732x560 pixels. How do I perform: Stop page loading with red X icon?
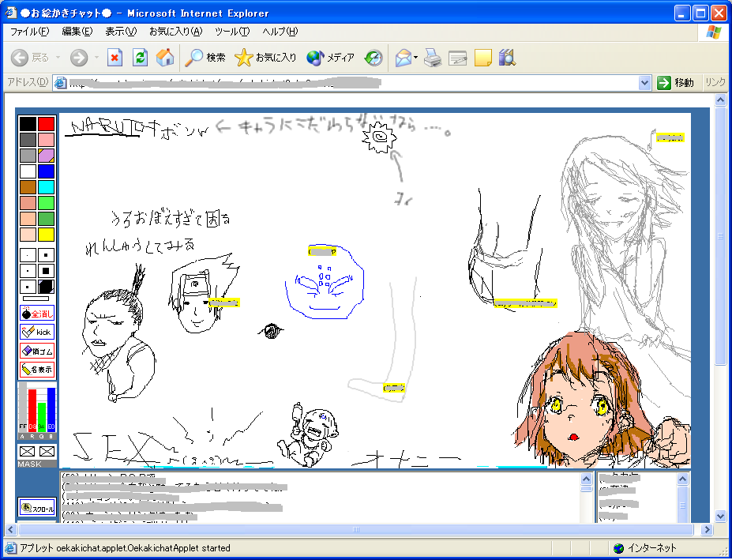(x=114, y=58)
